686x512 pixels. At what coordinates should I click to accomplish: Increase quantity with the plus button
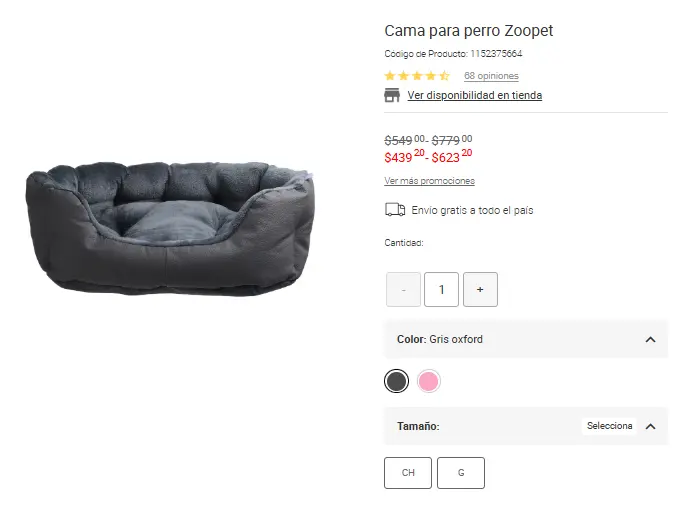click(480, 289)
